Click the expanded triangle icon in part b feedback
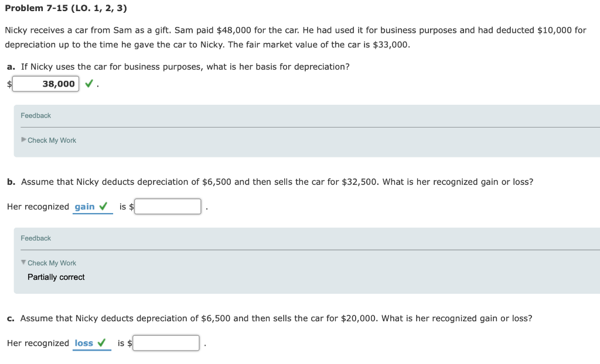 [22, 263]
